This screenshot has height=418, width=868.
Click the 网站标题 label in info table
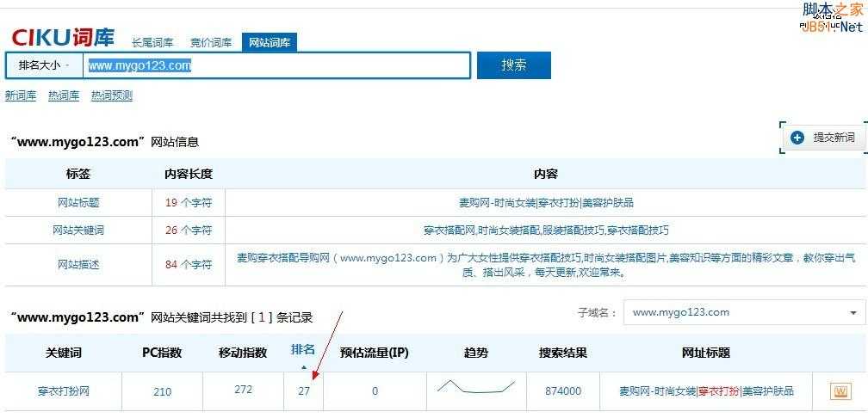(77, 203)
